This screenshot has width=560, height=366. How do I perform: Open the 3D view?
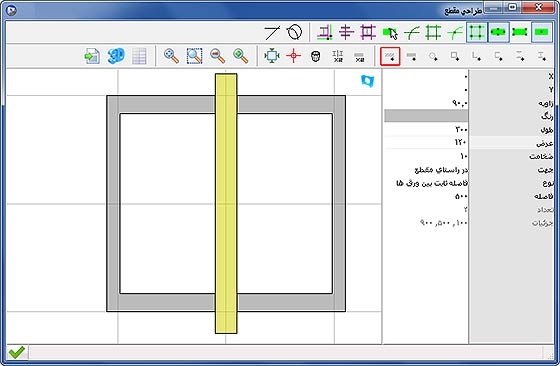pos(116,56)
